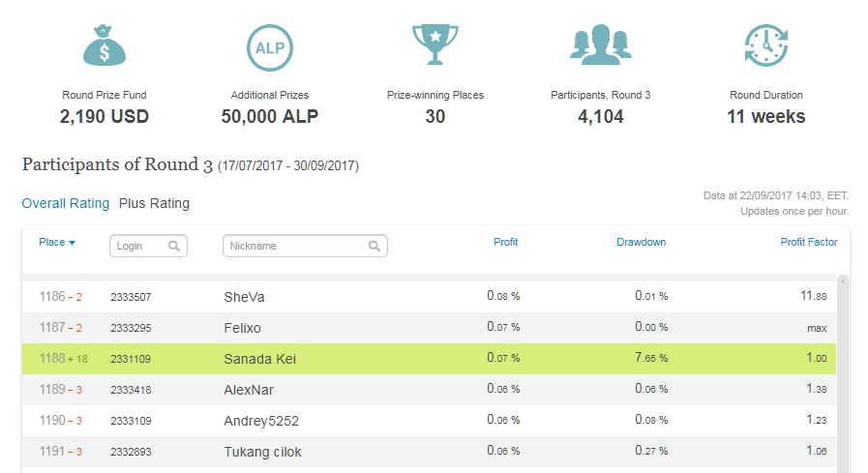Switch to the Overall Rating tab

tap(66, 203)
